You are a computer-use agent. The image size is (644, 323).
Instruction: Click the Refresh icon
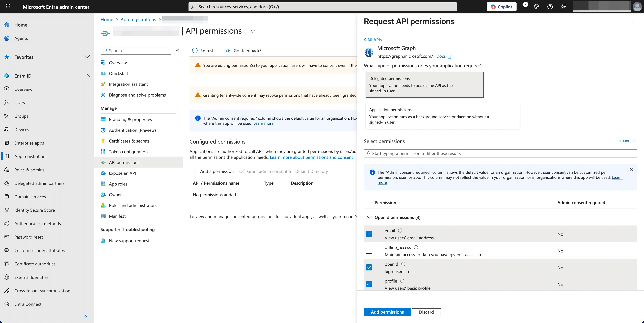[x=195, y=50]
